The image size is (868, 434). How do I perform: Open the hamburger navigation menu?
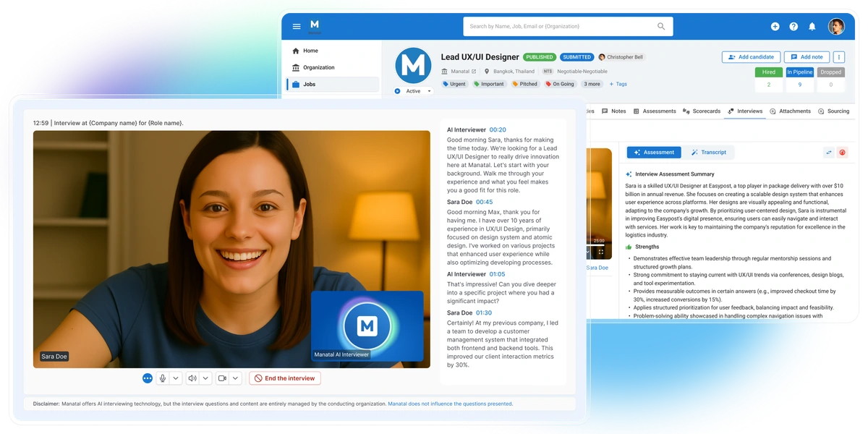[x=297, y=26]
